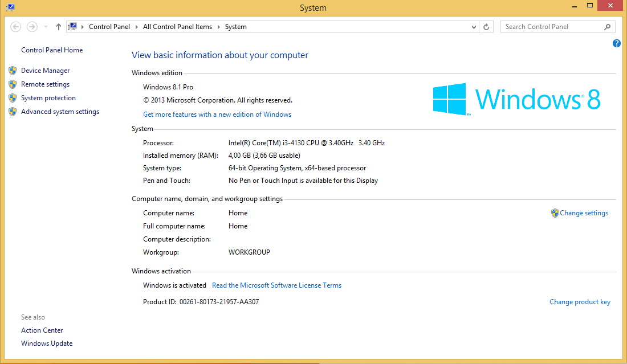Click the shield icon next to Change settings
Viewport: 627px width, 364px height.
tap(555, 213)
